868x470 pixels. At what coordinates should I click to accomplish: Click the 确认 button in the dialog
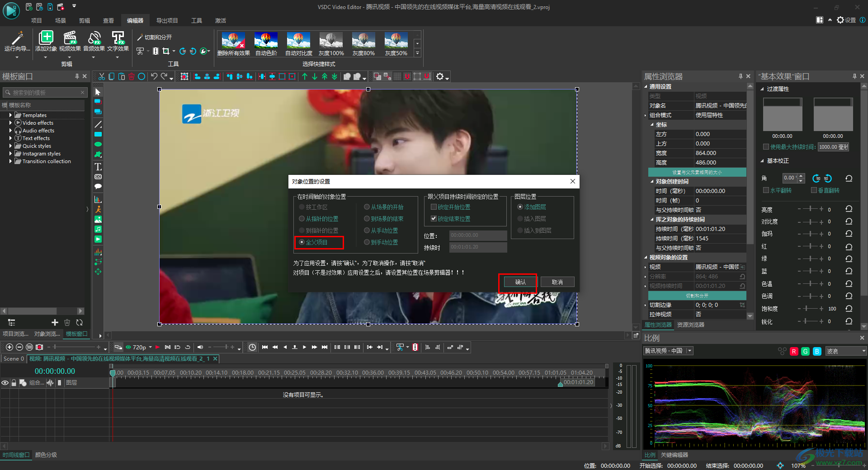[x=520, y=282]
